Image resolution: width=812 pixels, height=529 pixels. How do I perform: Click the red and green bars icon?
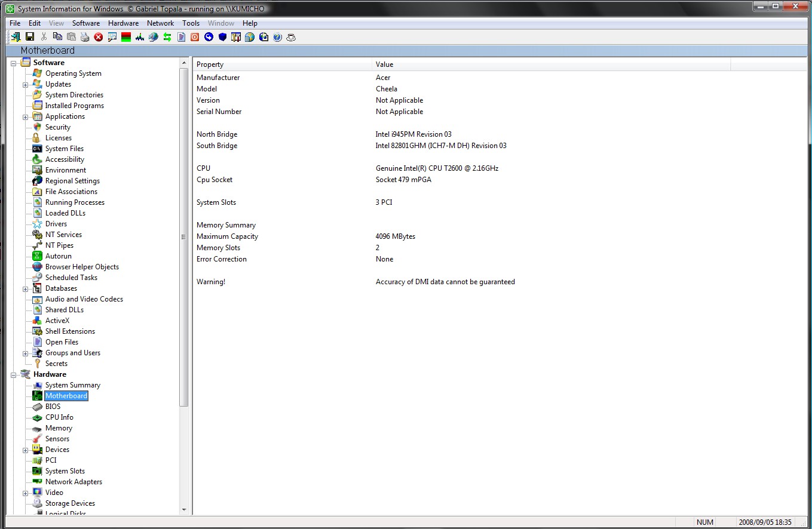tap(126, 37)
